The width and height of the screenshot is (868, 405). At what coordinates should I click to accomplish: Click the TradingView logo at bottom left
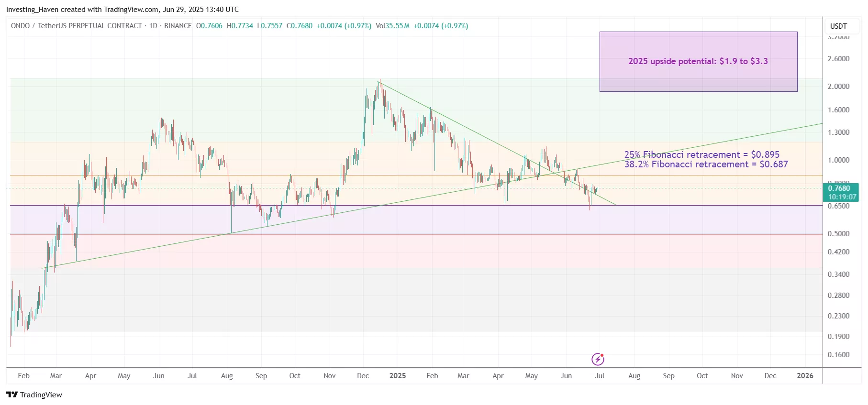tap(34, 394)
